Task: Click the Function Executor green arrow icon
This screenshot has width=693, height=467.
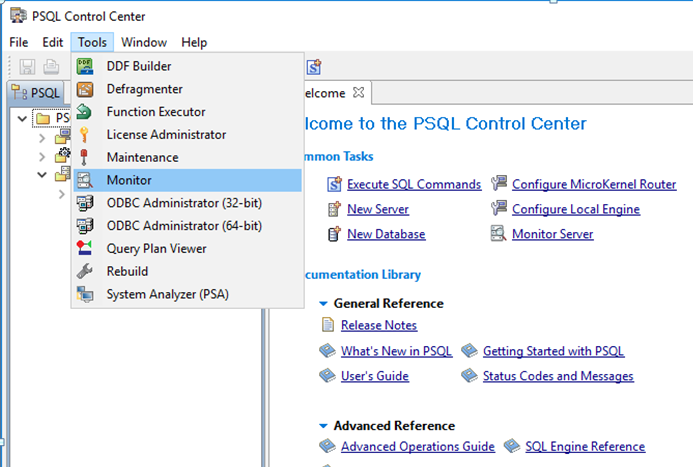Action: (84, 112)
